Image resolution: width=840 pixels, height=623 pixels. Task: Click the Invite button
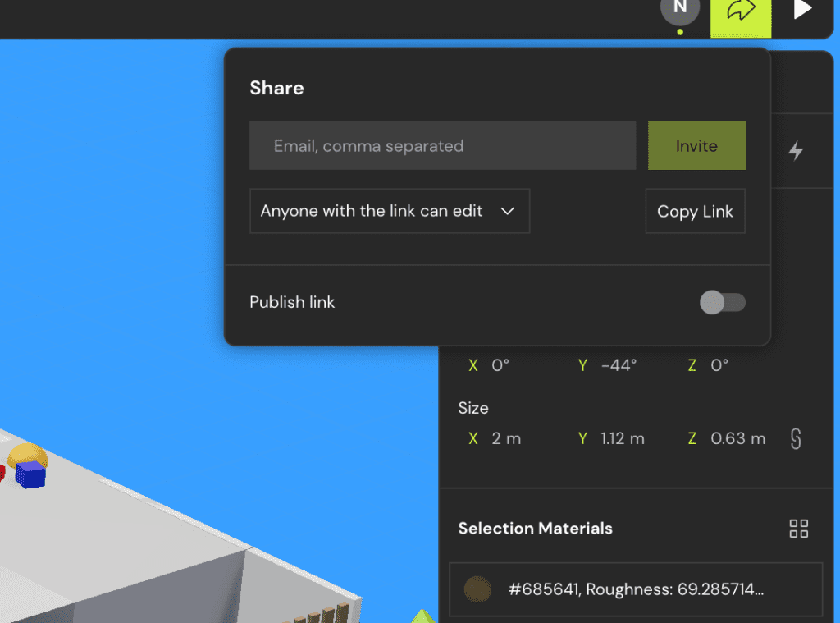(x=696, y=146)
